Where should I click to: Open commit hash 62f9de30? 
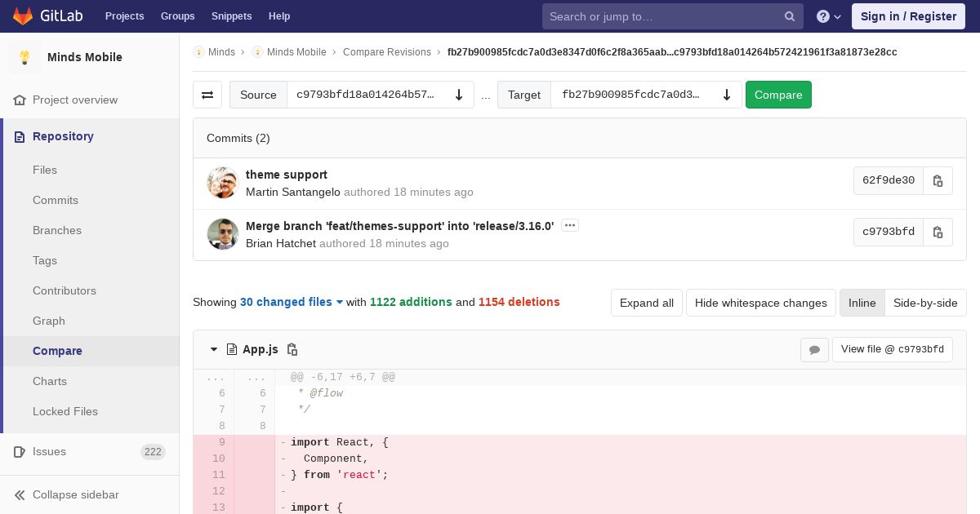click(x=889, y=180)
